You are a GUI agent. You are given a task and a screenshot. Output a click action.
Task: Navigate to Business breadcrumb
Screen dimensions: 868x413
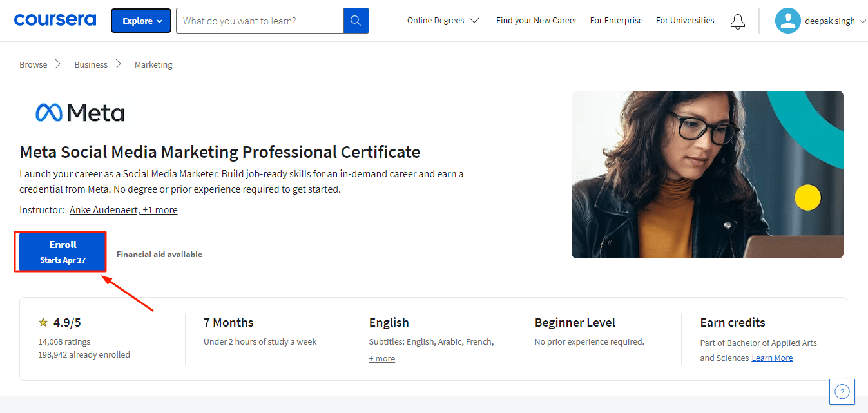click(x=91, y=65)
